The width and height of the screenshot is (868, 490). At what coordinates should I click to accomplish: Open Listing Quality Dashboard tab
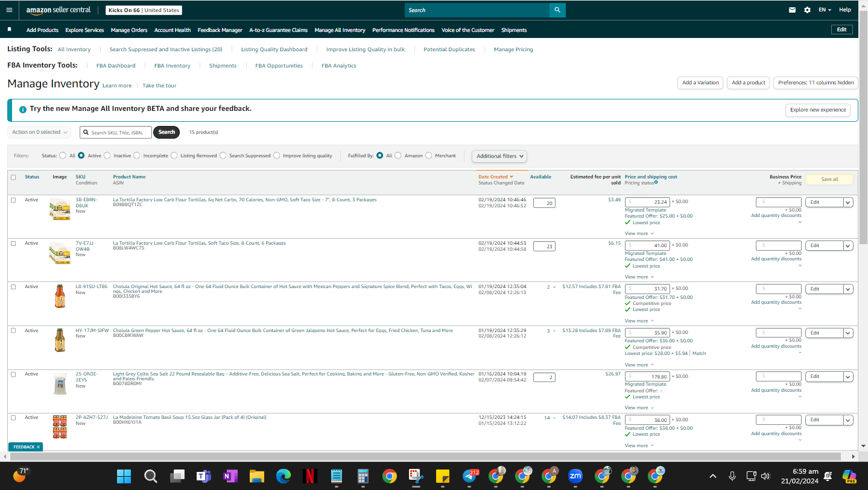coord(274,49)
